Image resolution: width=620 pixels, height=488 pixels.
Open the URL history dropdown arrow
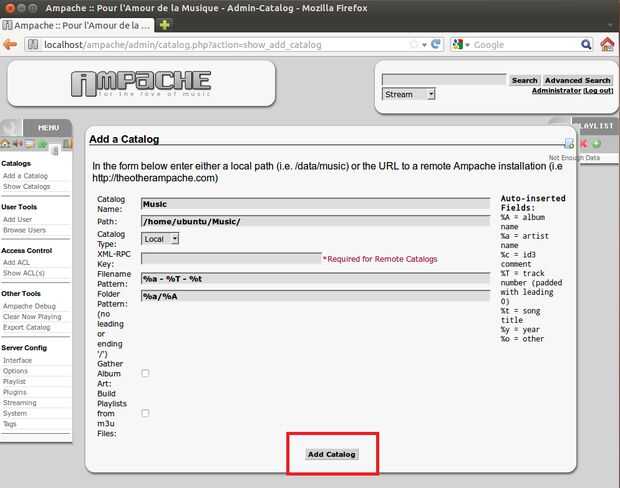424,45
